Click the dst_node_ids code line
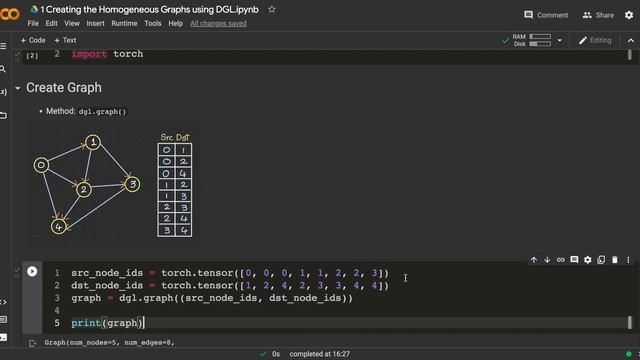This screenshot has height=360, width=640. tap(230, 285)
